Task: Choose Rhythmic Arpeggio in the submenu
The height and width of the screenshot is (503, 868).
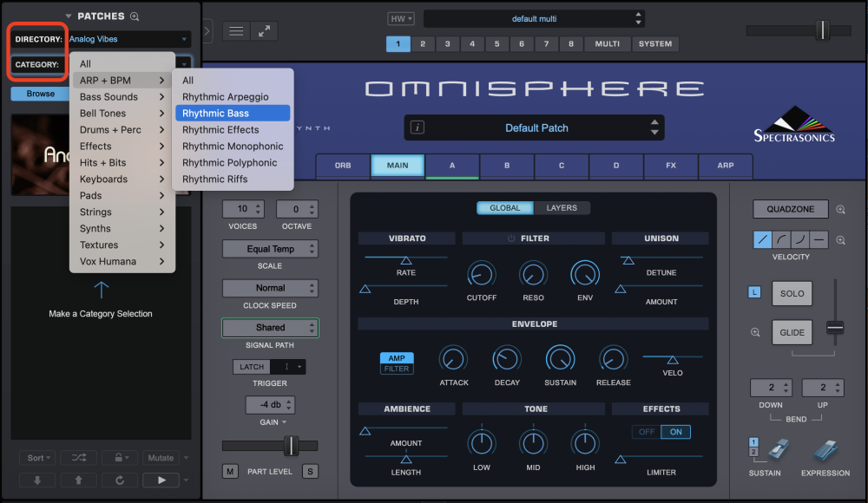Action: [x=233, y=97]
